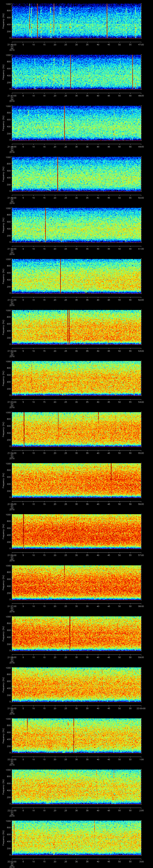The width and height of the screenshot is (153, 868).
Task: Click the '3:00' end time label
Action: pos(141,862)
